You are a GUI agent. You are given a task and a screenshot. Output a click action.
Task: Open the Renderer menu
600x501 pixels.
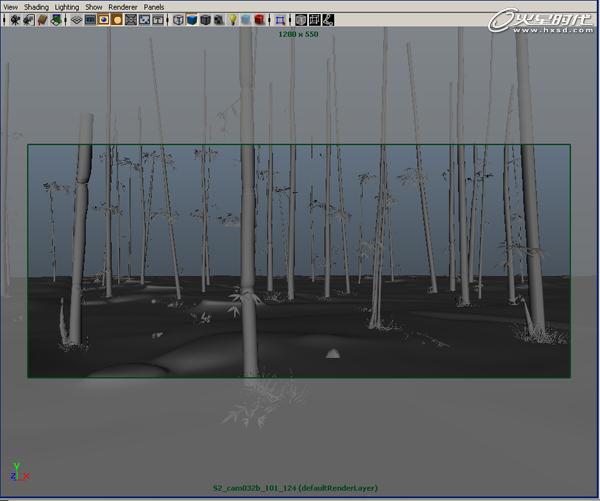[x=122, y=7]
